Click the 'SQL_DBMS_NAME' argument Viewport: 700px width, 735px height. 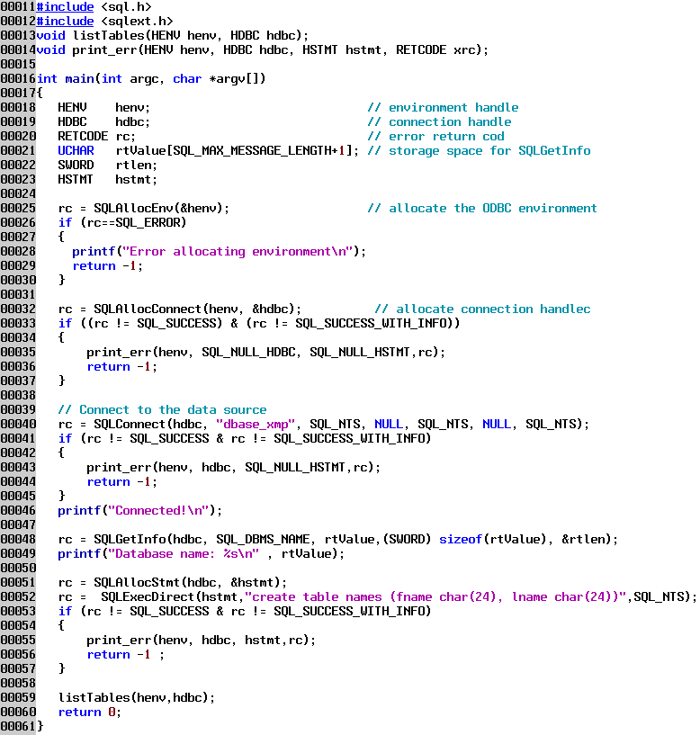pos(263,540)
